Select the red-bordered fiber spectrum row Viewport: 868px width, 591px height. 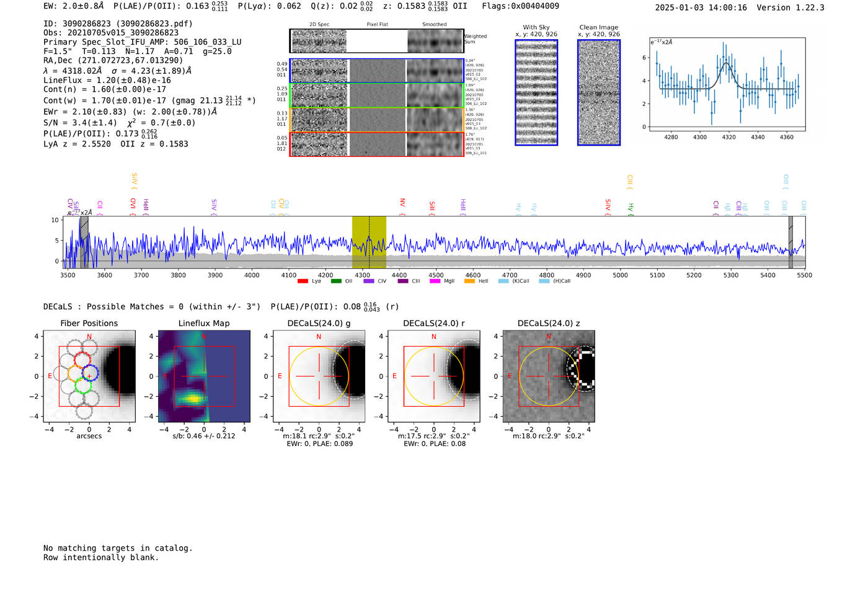(376, 144)
